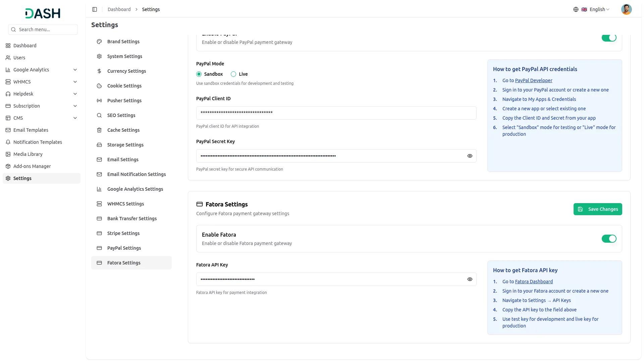
Task: Turn off the Enable Fatora switch
Action: [x=609, y=239]
